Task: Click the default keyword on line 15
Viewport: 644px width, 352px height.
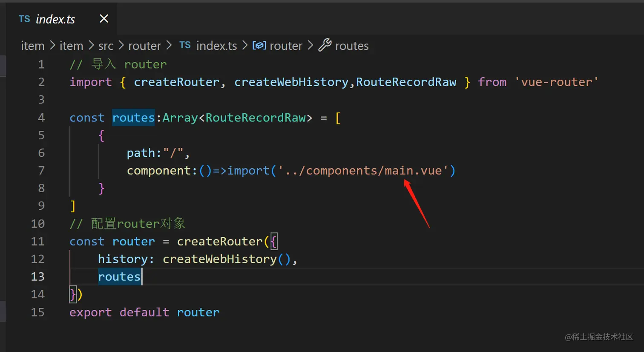Action: click(144, 312)
